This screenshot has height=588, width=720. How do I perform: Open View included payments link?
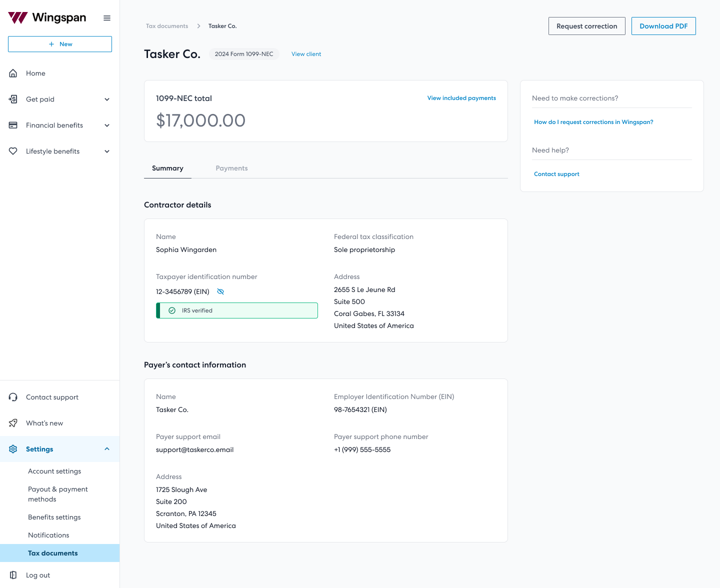point(461,98)
